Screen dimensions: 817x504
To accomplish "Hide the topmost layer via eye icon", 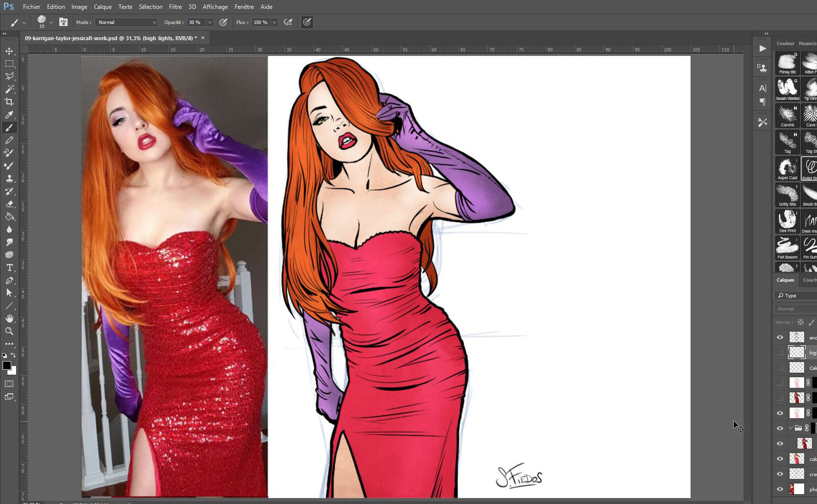I will click(x=780, y=337).
